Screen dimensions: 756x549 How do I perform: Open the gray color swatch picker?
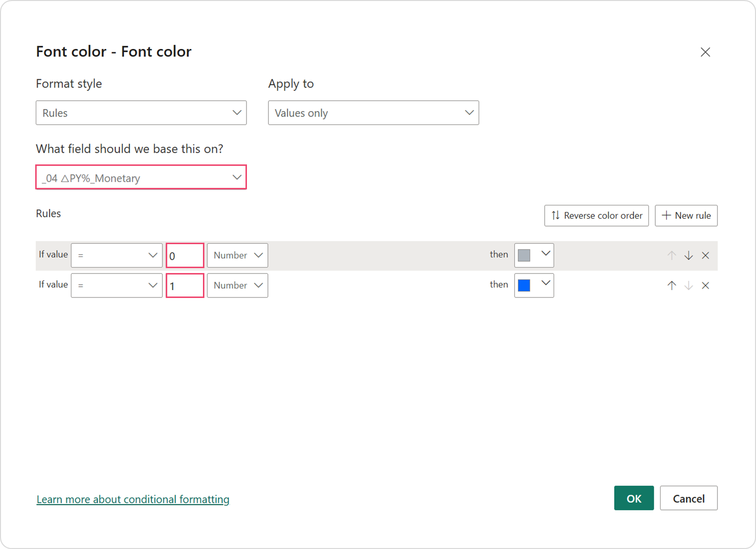tap(534, 255)
